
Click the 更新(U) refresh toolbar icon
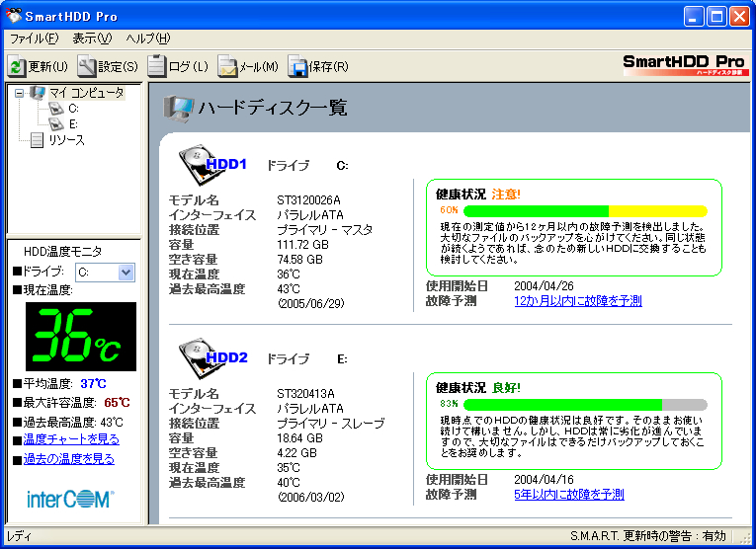(x=16, y=66)
